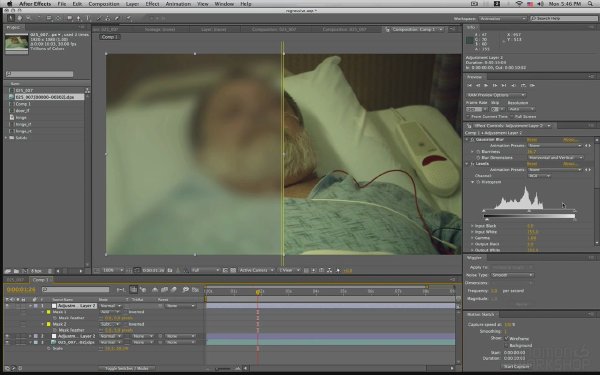Open Blur Dimensions dropdown
The height and width of the screenshot is (375, 600).
click(556, 158)
